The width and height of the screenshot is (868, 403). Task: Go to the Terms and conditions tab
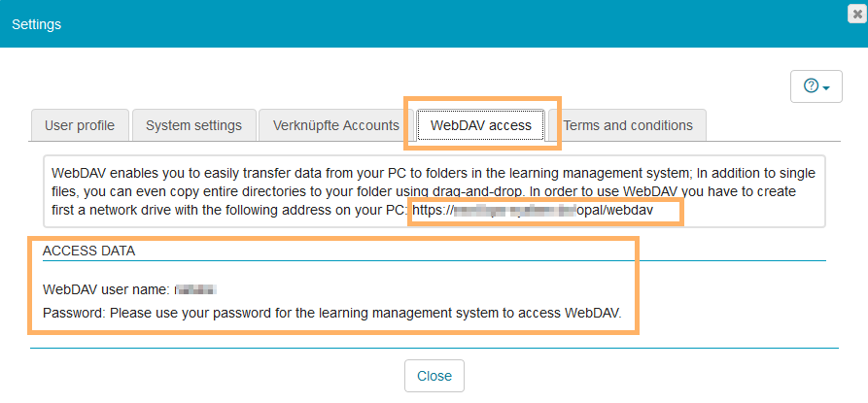(x=628, y=125)
